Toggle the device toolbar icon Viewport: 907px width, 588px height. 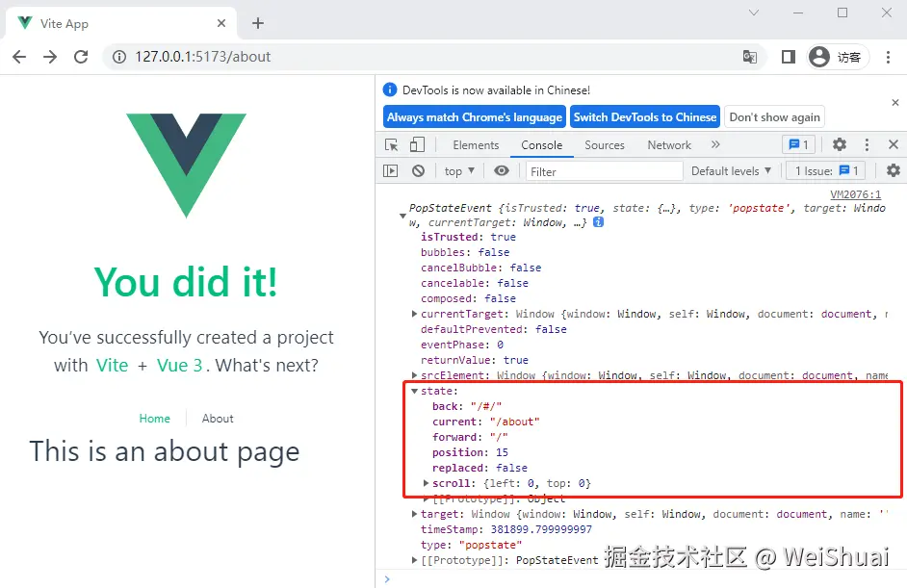tap(417, 144)
